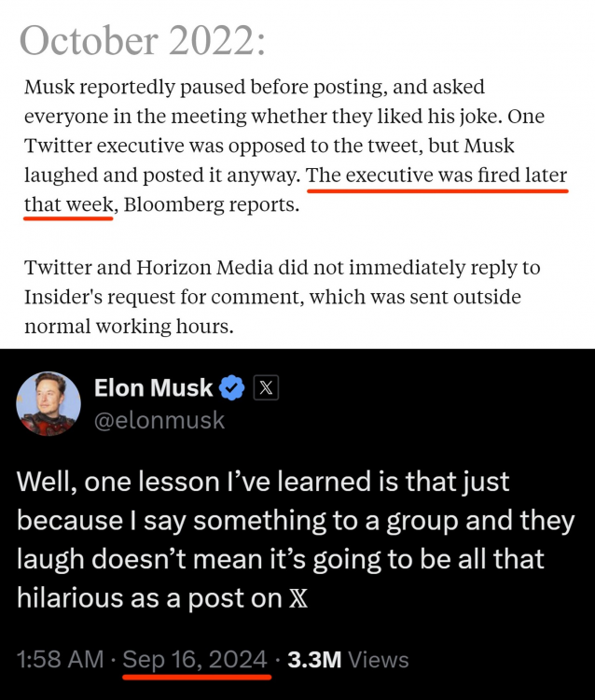Click the underlined "that week" text
This screenshot has height=700, width=595.
[x=68, y=203]
